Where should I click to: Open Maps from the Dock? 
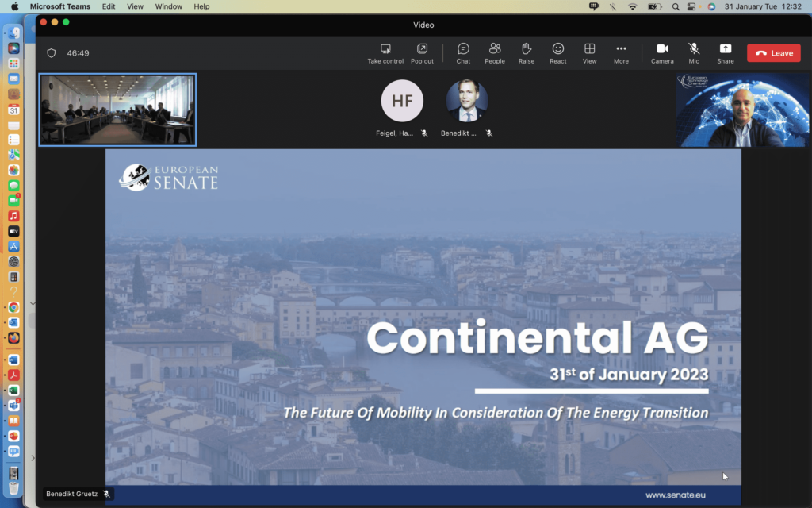click(x=14, y=155)
